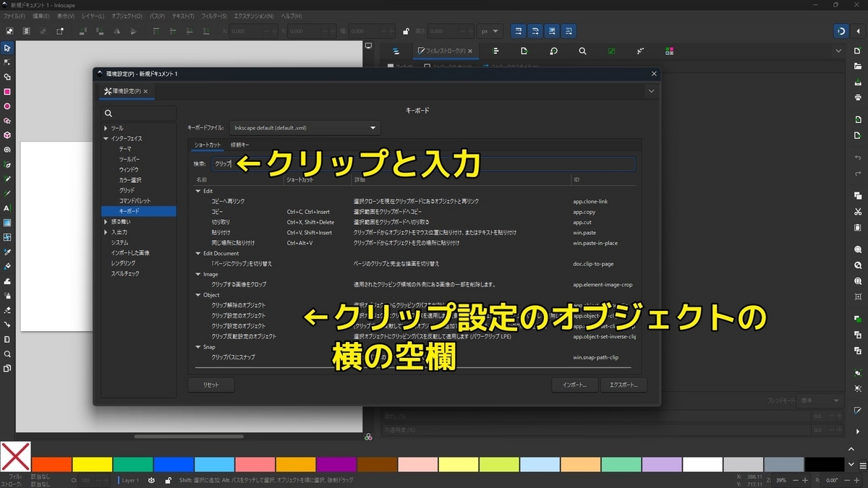Open the XML editor icon on the right
This screenshot has width=868, height=488.
[x=640, y=51]
